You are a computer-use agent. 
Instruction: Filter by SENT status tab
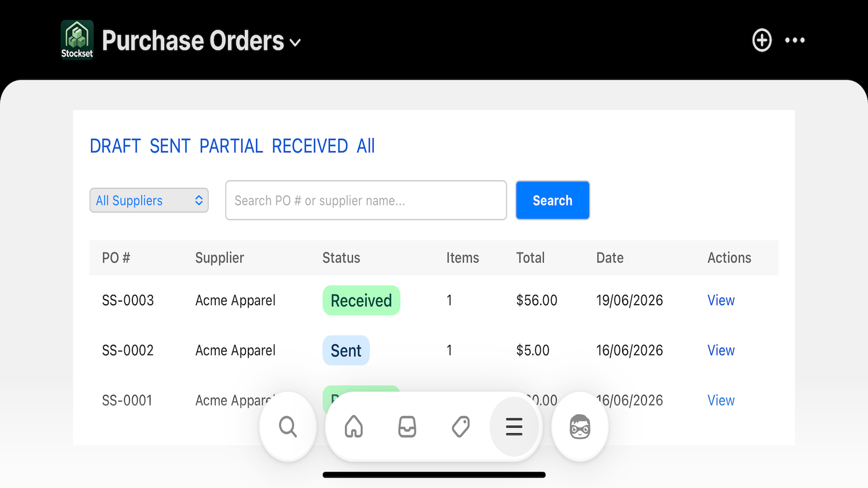(170, 146)
